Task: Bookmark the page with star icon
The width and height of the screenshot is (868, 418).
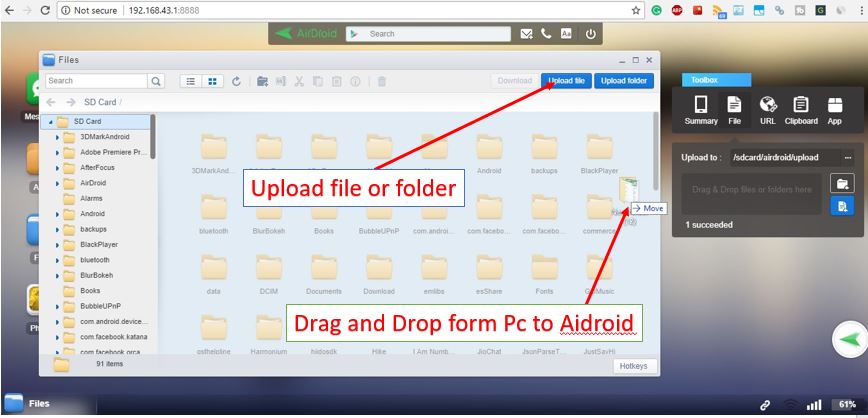Action: pos(636,10)
